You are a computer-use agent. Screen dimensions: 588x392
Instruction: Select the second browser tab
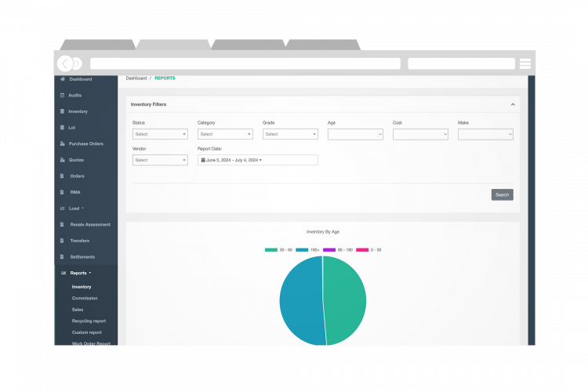(x=173, y=45)
